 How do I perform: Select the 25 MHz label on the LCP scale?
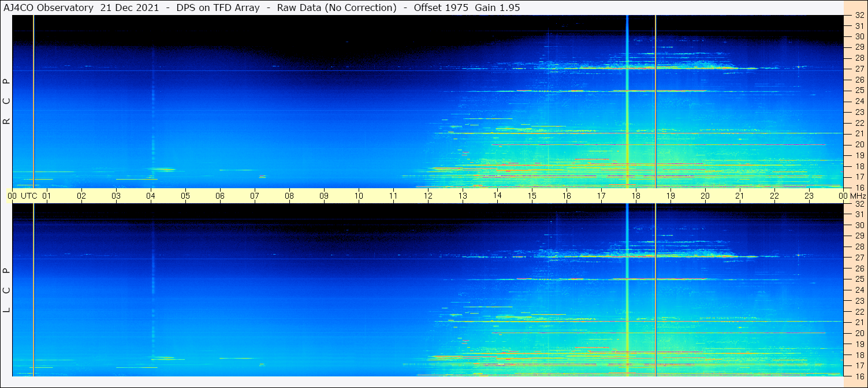pos(859,279)
